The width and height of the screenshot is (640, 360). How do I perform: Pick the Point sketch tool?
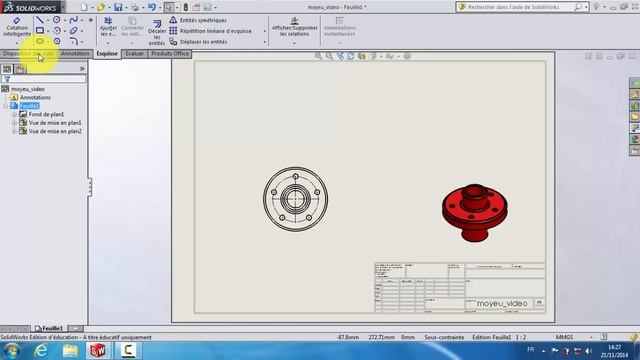pos(91,20)
